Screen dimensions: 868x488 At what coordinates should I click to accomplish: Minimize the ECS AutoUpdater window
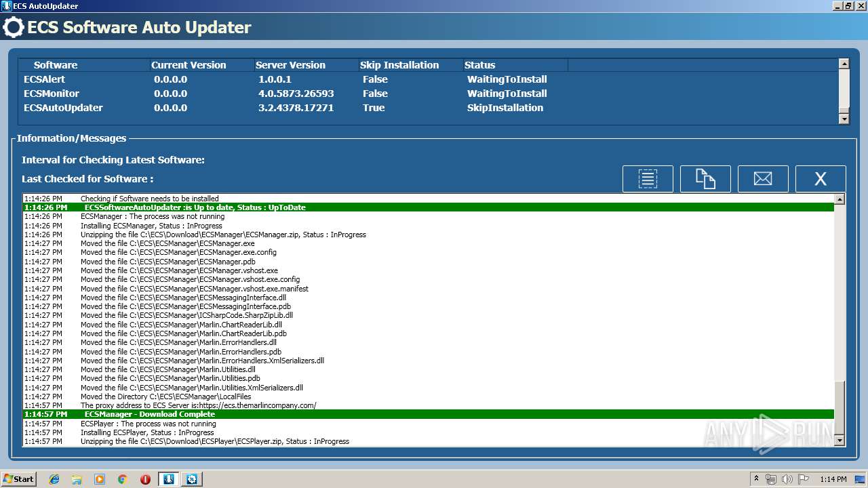click(x=838, y=6)
